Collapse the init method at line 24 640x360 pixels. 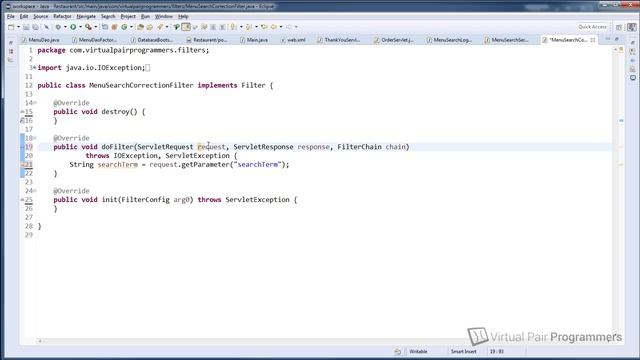35,191
